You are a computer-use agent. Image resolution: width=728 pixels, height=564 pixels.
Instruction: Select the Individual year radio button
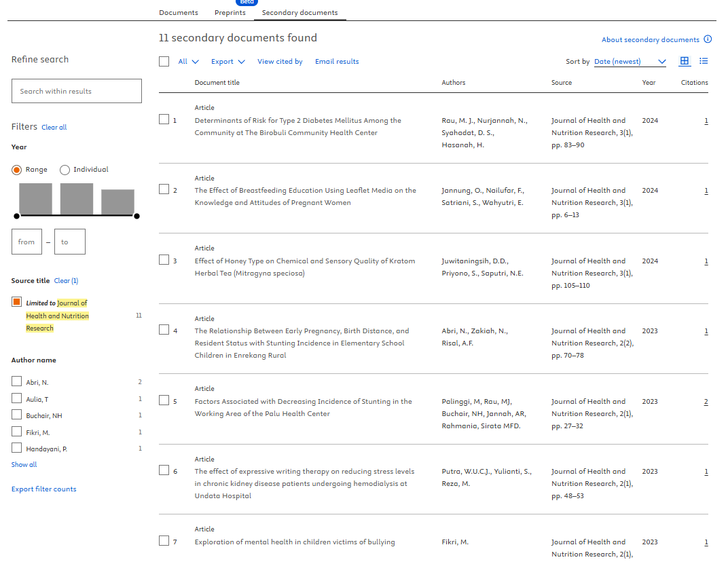(65, 170)
